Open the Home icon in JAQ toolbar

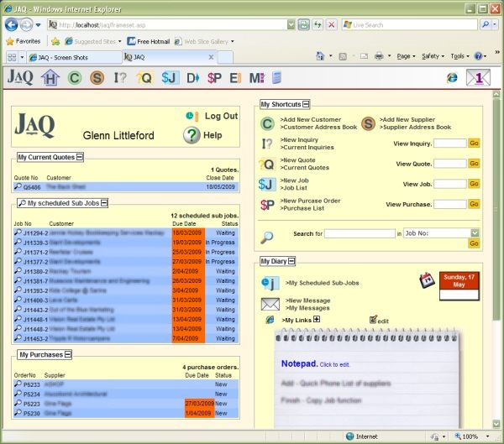(x=50, y=78)
